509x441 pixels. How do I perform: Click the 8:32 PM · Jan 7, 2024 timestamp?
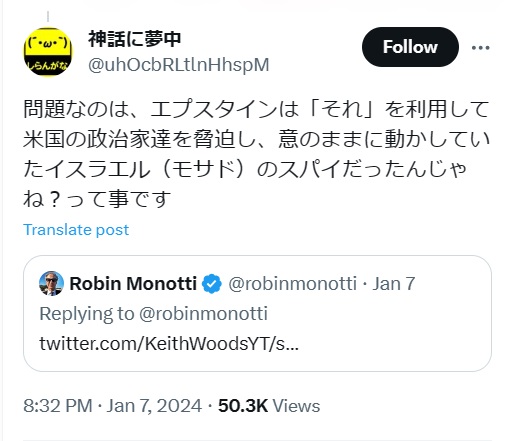[113, 406]
